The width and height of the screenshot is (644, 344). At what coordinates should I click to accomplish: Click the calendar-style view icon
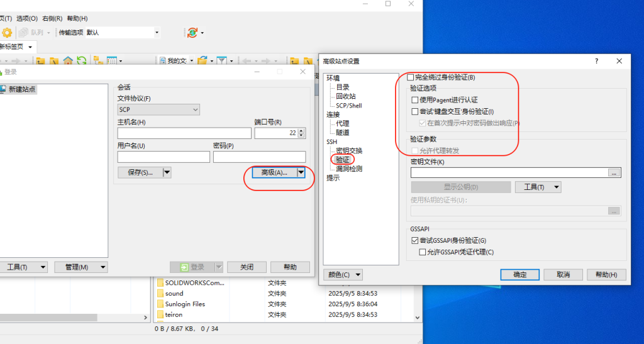coord(112,61)
